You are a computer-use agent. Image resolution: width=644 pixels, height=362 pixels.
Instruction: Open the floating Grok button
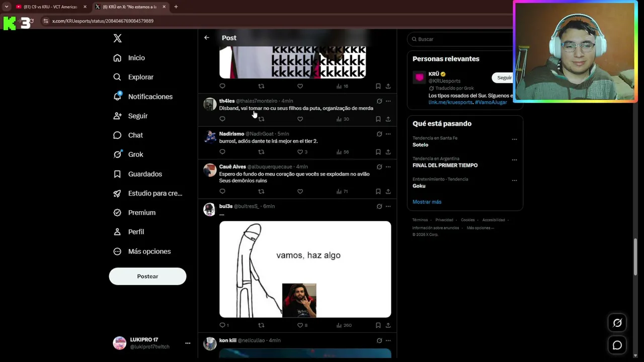617,323
